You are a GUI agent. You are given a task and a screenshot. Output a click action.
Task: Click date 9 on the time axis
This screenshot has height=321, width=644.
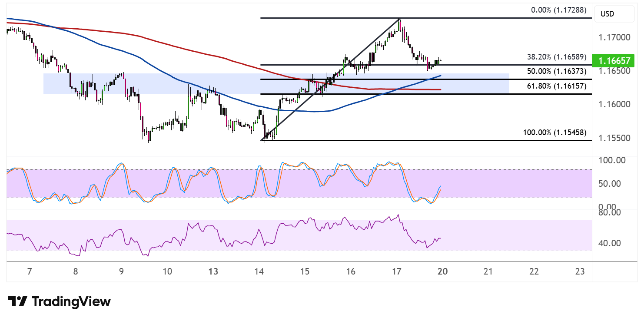click(121, 272)
